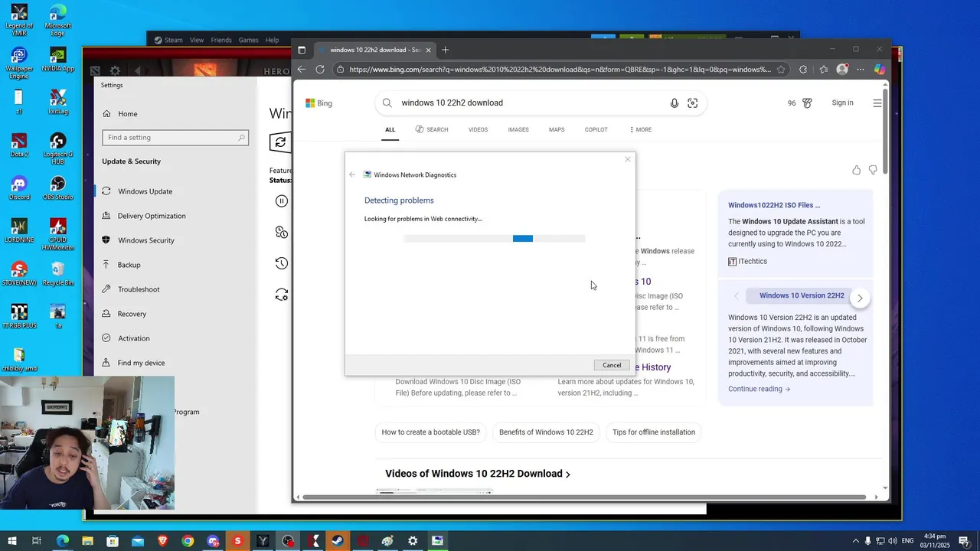980x551 pixels.
Task: Go back in the Edge browser
Action: point(302,69)
